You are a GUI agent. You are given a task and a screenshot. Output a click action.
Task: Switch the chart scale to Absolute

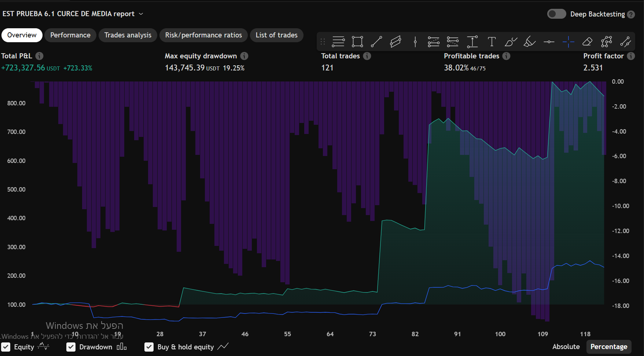(566, 347)
